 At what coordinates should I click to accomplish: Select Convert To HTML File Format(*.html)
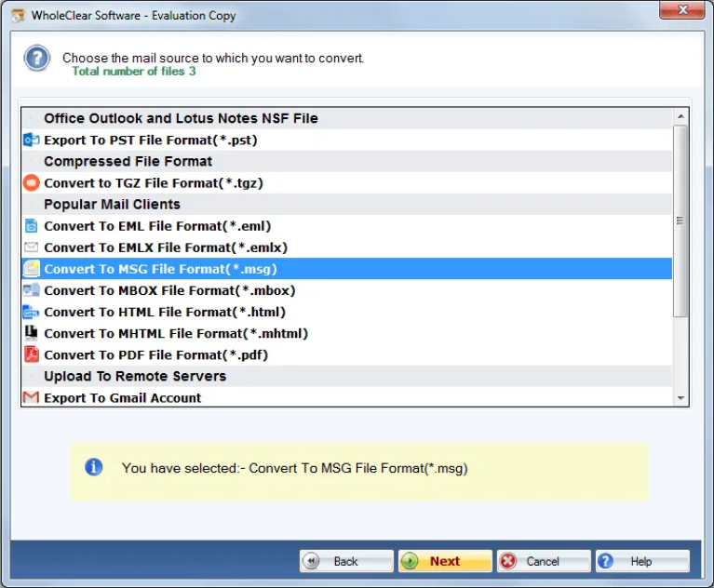click(x=346, y=312)
